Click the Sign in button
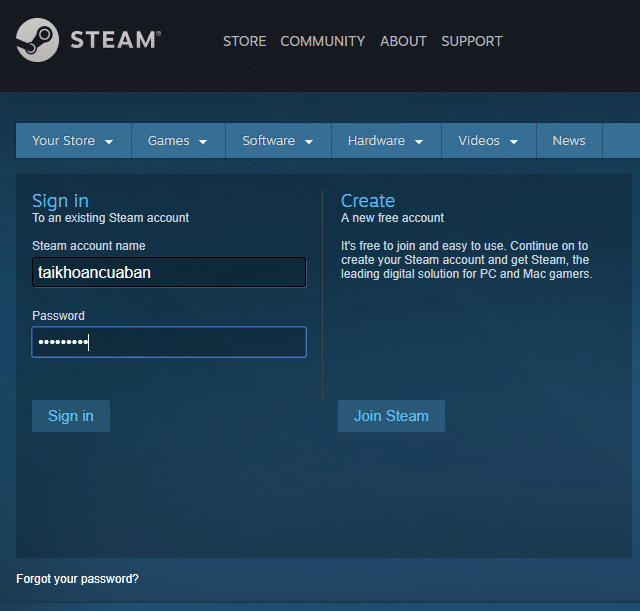The height and width of the screenshot is (611, 640). point(71,416)
